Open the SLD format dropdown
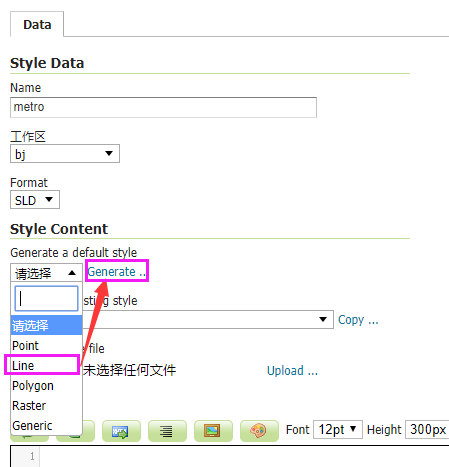 (x=35, y=200)
